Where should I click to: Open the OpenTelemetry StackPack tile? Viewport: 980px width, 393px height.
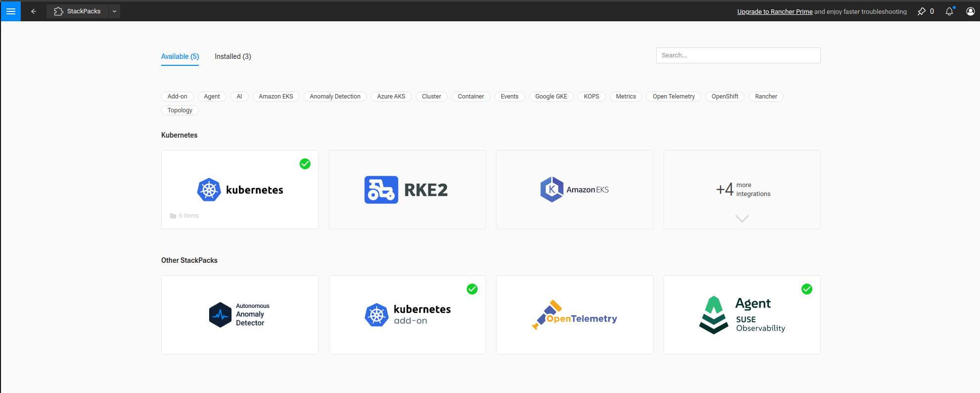574,315
